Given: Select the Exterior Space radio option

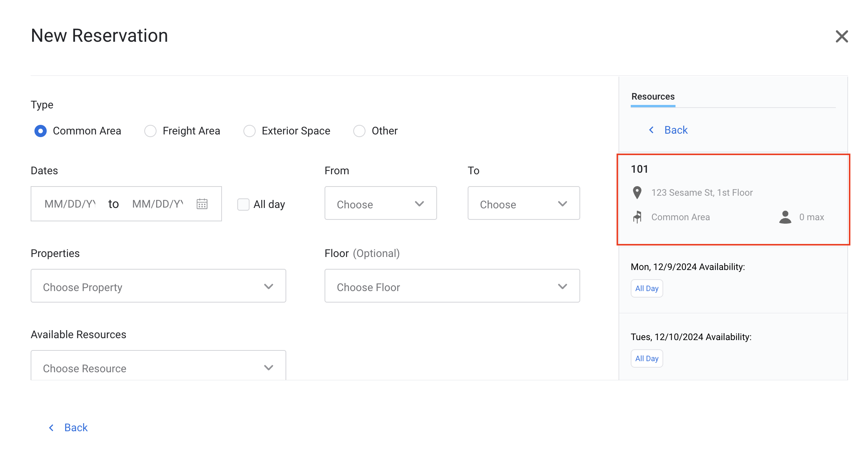Looking at the screenshot, I should [250, 131].
